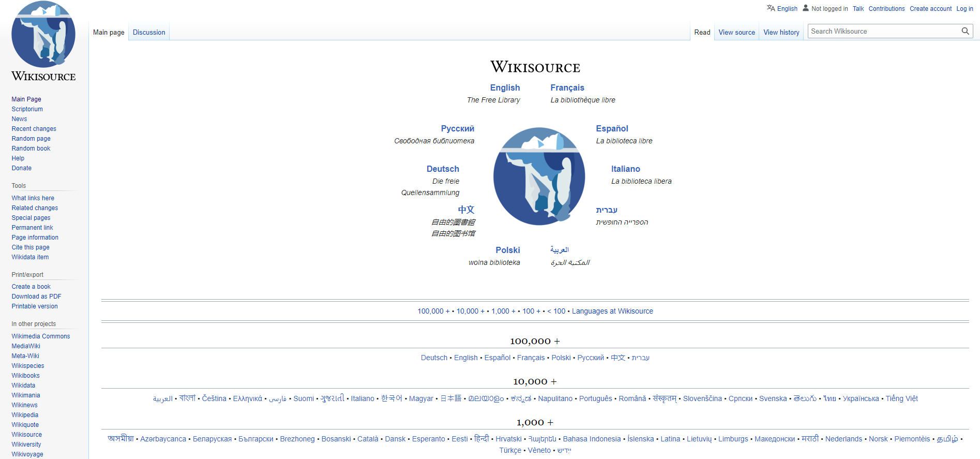Click Wikimedia Commons under other projects
Screen dimensions: 980x459
coord(41,336)
